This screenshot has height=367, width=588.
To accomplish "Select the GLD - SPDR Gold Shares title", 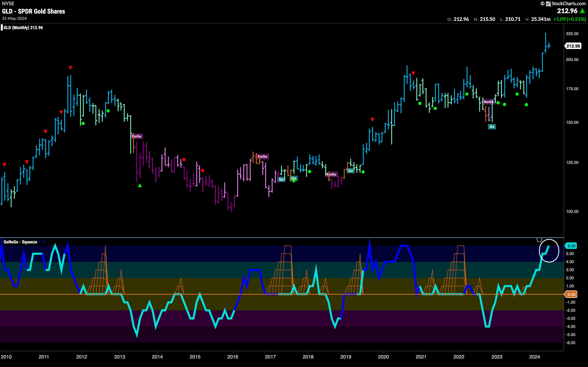I will [x=33, y=11].
